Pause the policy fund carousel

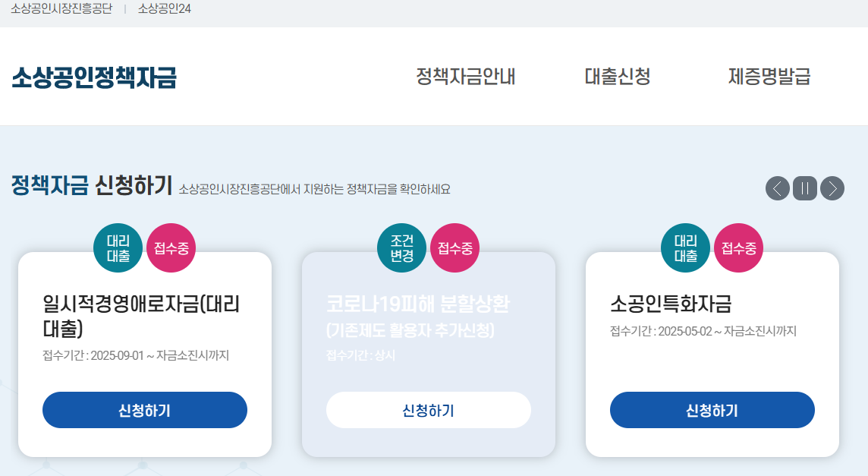click(805, 188)
